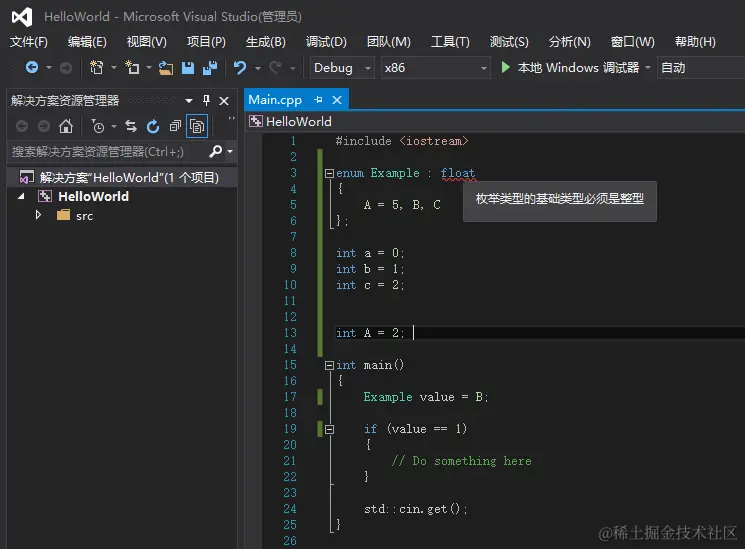The height and width of the screenshot is (549, 745).
Task: Collapse the enum Example code block
Action: pos(328,173)
